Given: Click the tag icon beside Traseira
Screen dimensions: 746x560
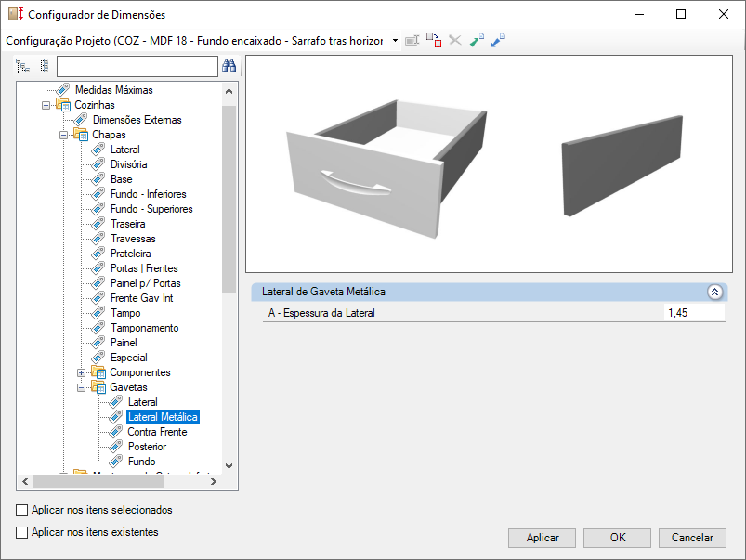Looking at the screenshot, I should tap(98, 224).
